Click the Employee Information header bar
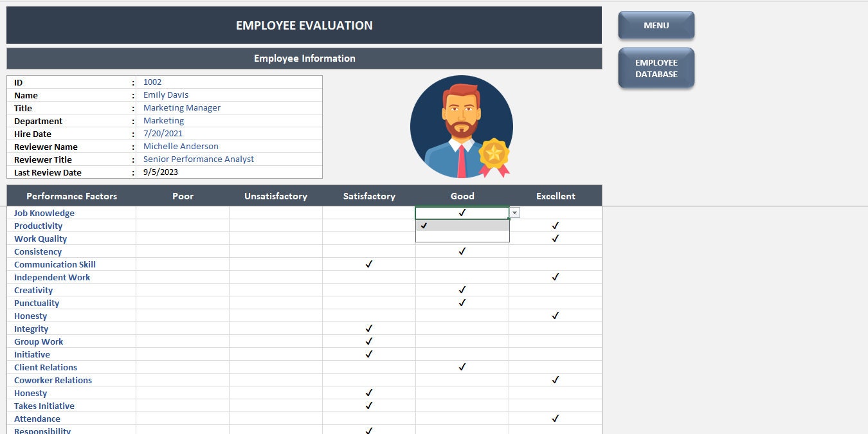 coord(304,58)
